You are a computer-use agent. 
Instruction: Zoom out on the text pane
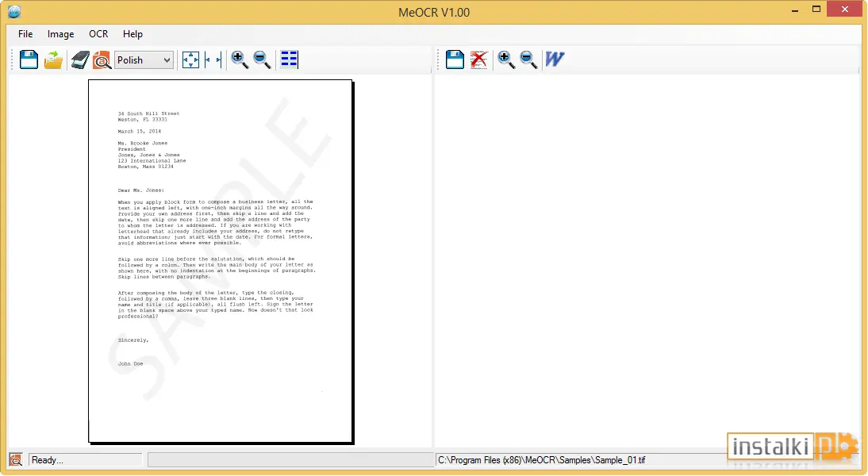tap(528, 59)
